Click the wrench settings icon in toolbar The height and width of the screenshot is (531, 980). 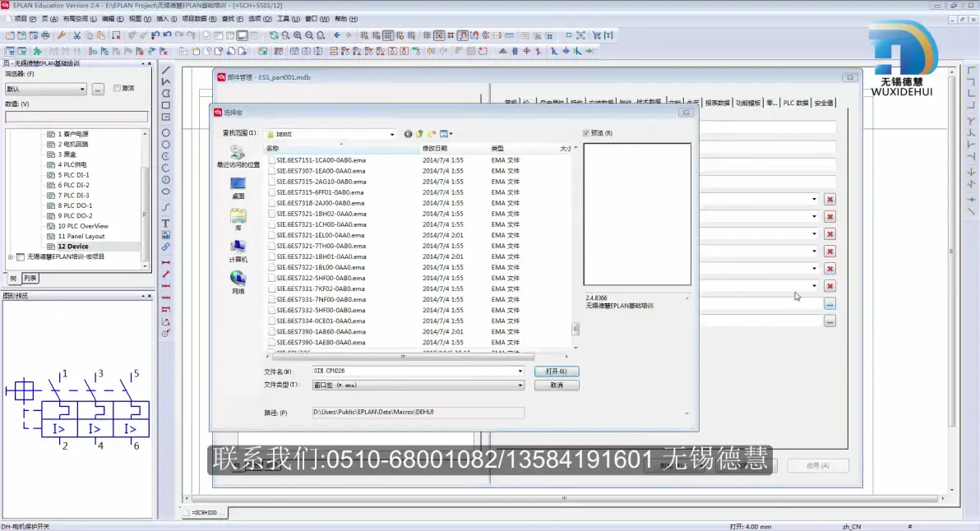point(61,35)
